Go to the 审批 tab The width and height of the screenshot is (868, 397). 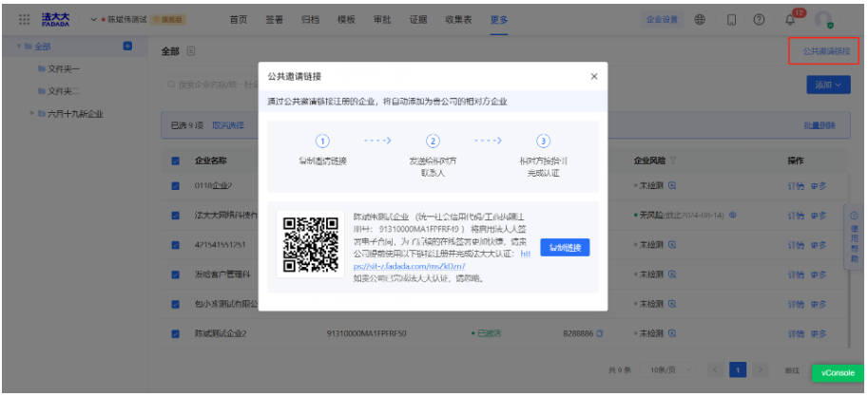pyautogui.click(x=382, y=20)
